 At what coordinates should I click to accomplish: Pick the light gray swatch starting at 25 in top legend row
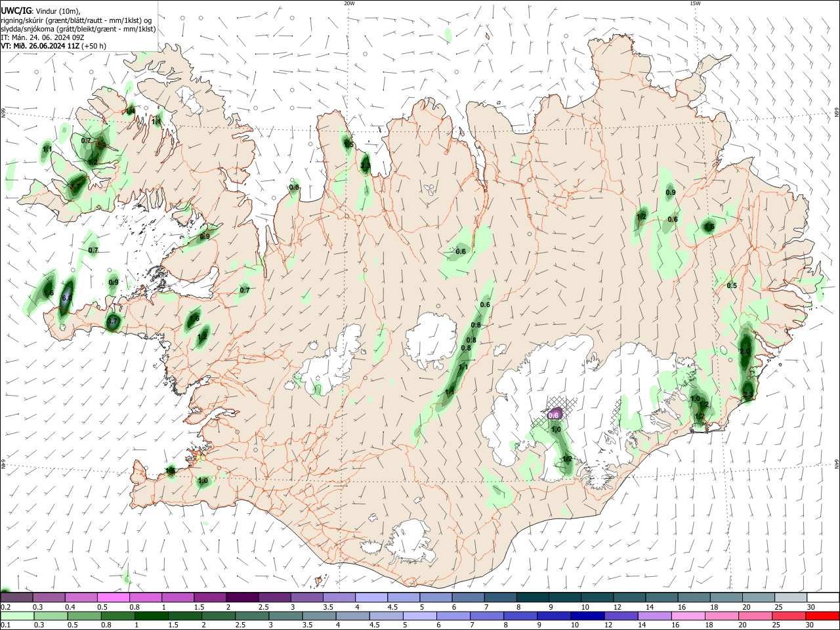[791, 597]
